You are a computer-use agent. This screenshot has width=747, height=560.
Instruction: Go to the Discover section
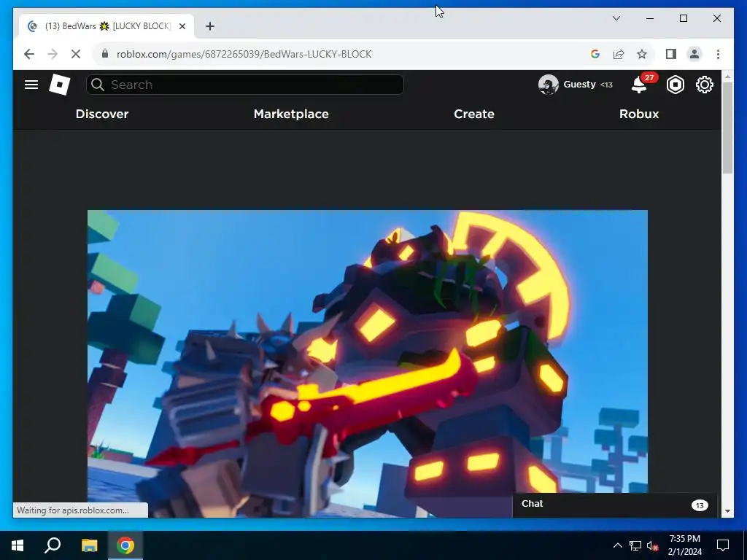click(102, 114)
